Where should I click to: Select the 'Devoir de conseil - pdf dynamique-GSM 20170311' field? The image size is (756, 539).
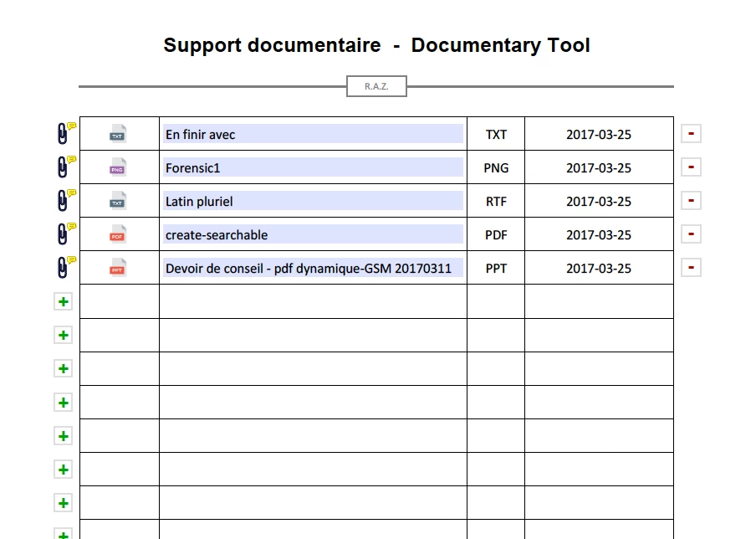(x=313, y=268)
